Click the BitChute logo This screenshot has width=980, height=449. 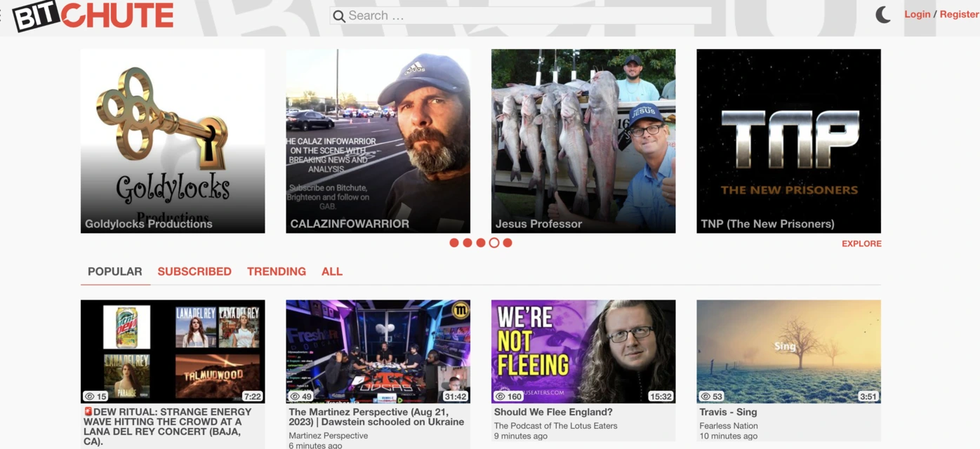pos(93,15)
